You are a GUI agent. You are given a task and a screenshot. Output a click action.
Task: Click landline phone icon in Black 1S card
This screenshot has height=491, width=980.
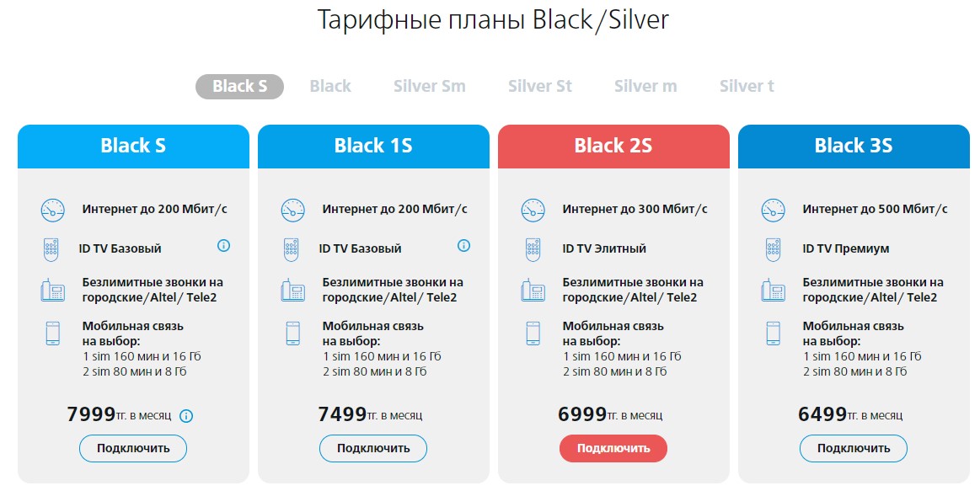click(292, 291)
